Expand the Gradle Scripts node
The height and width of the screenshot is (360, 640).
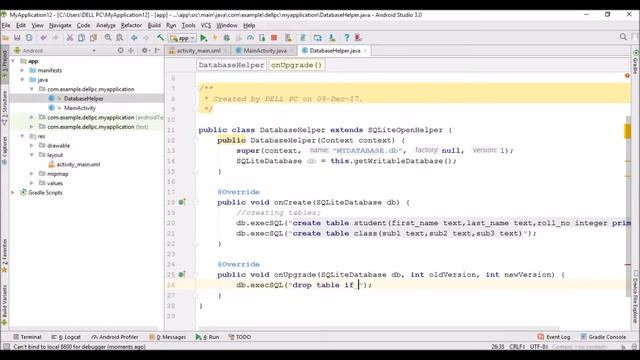(x=13, y=193)
